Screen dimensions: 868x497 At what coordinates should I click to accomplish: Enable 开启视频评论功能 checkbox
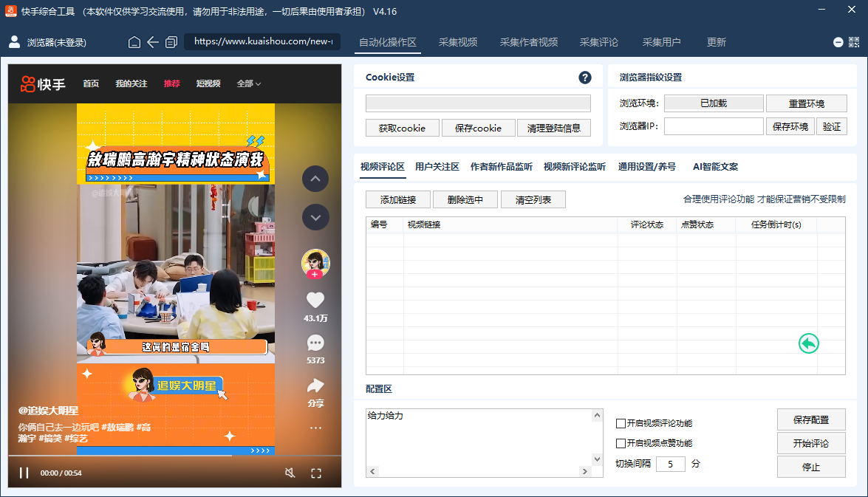tap(619, 422)
